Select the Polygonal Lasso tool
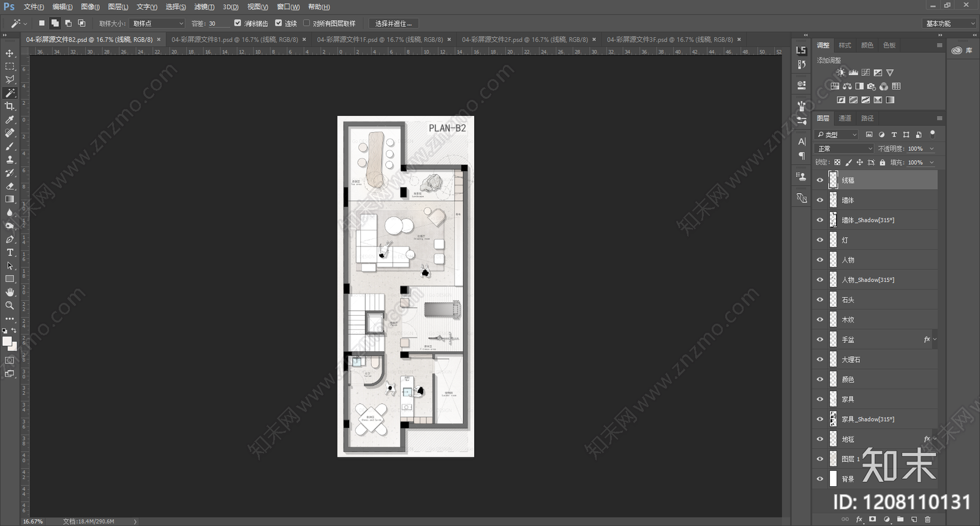The image size is (980, 526). (x=10, y=80)
